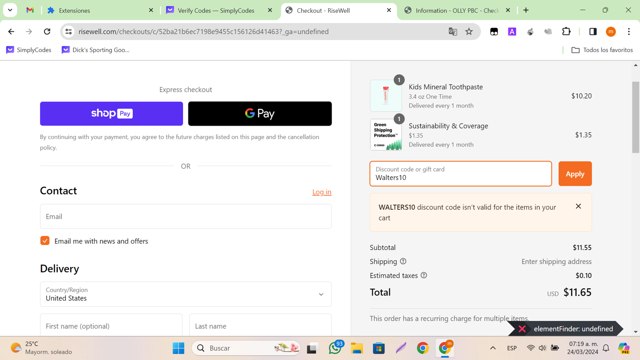Screen dimensions: 640x360
Task: Click the browser forward arrow
Action: (x=29, y=31)
